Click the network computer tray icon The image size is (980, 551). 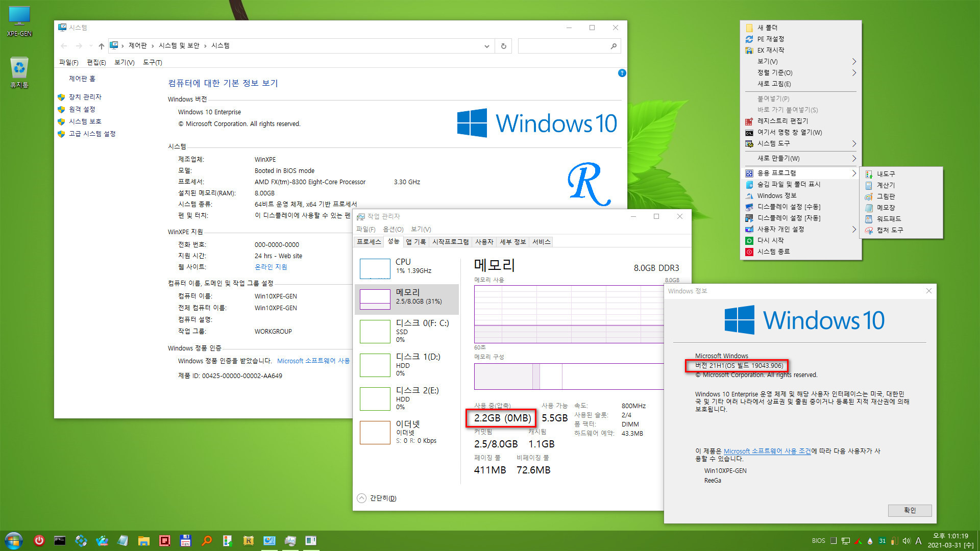point(846,541)
